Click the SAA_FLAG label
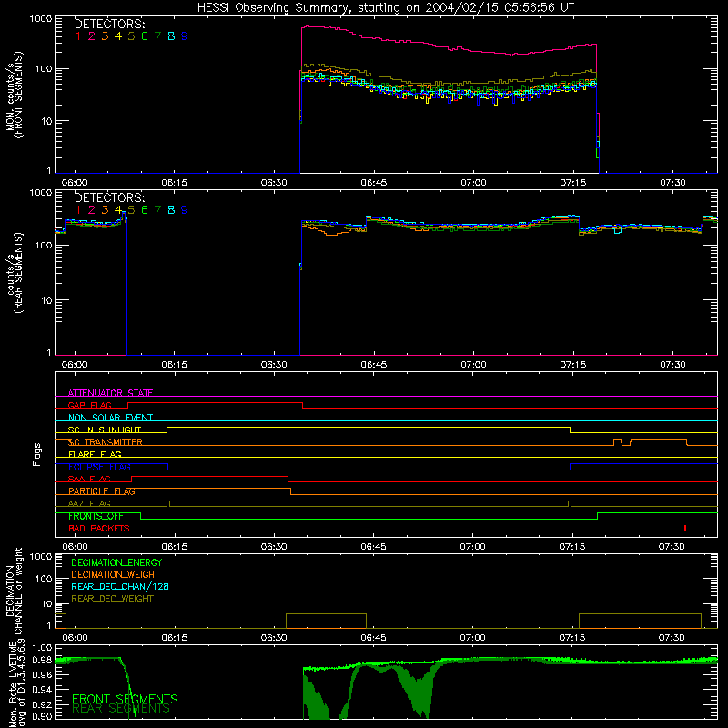The width and height of the screenshot is (728, 728). click(x=89, y=479)
